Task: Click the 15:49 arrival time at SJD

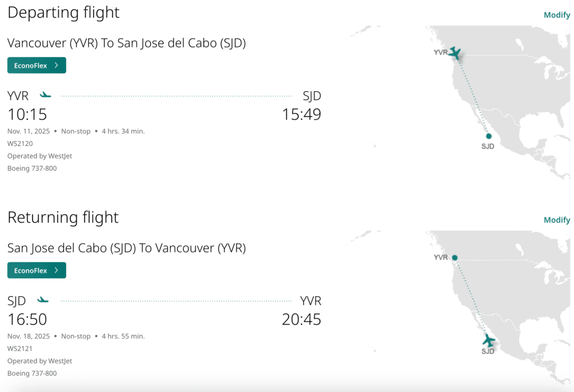Action: pyautogui.click(x=302, y=114)
